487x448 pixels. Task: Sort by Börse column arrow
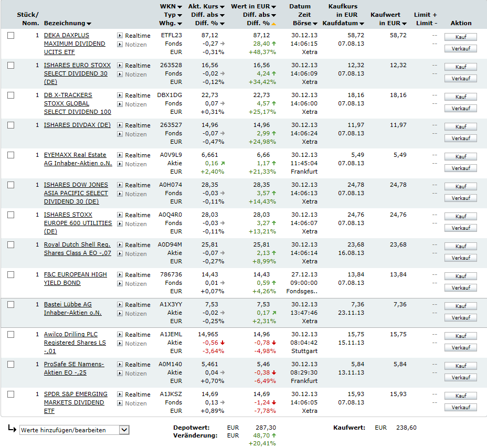pos(315,24)
